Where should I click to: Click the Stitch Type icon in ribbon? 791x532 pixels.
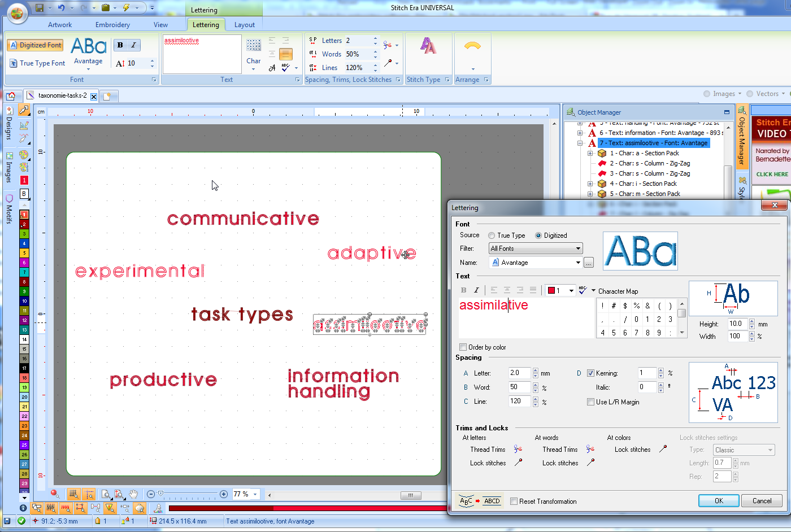(428, 47)
